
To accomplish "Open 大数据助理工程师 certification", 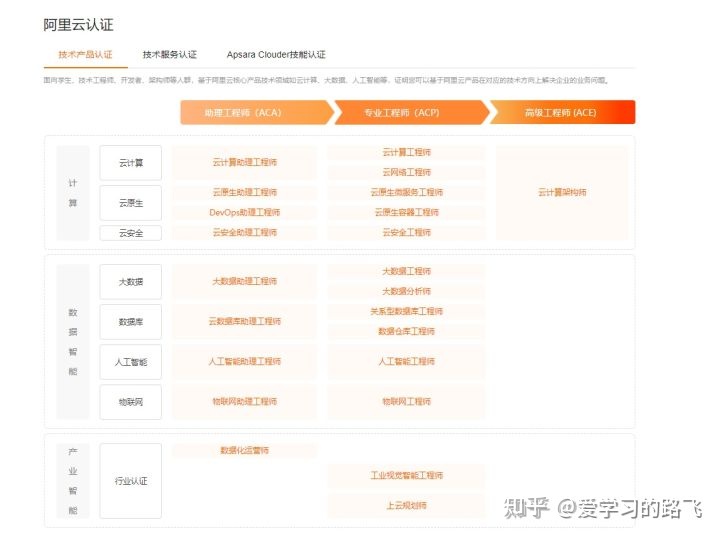I will [x=245, y=281].
